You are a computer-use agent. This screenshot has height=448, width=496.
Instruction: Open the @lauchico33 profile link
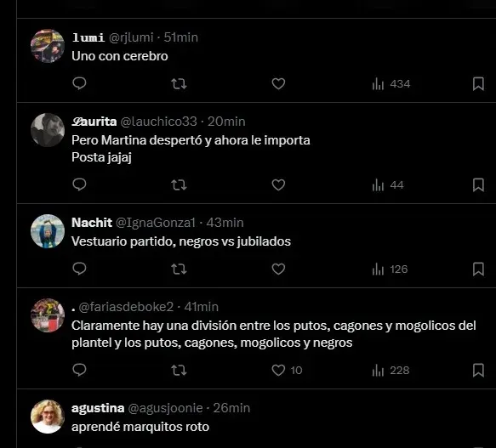(158, 122)
